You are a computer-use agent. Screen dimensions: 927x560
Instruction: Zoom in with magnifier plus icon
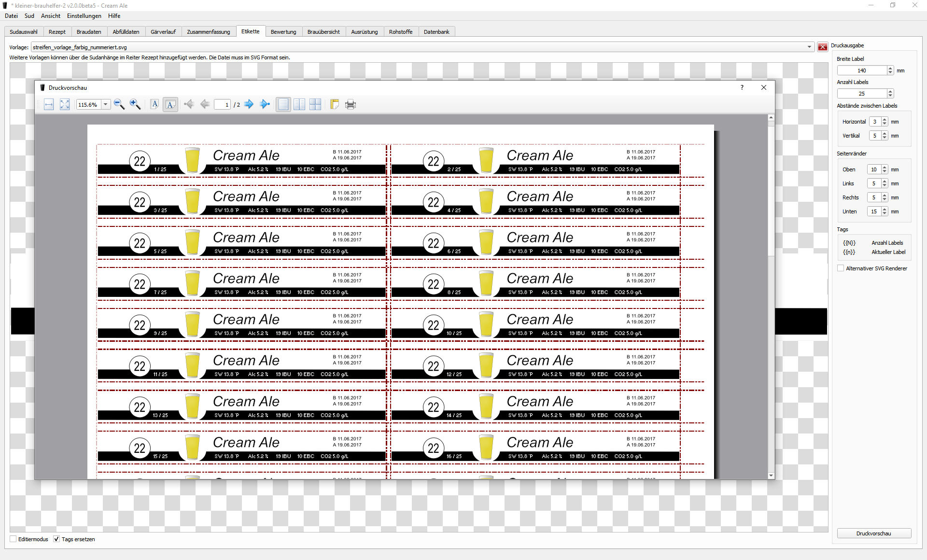[135, 104]
